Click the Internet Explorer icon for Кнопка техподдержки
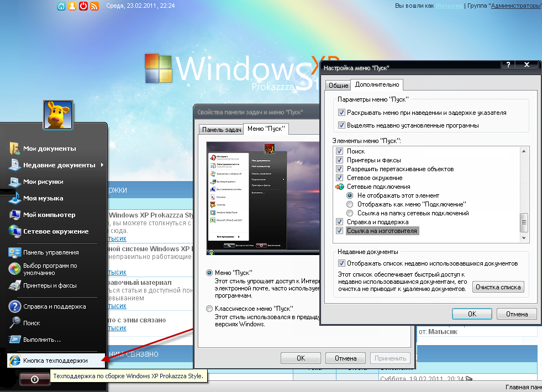Viewport: 542px width, 392px height. [x=14, y=360]
